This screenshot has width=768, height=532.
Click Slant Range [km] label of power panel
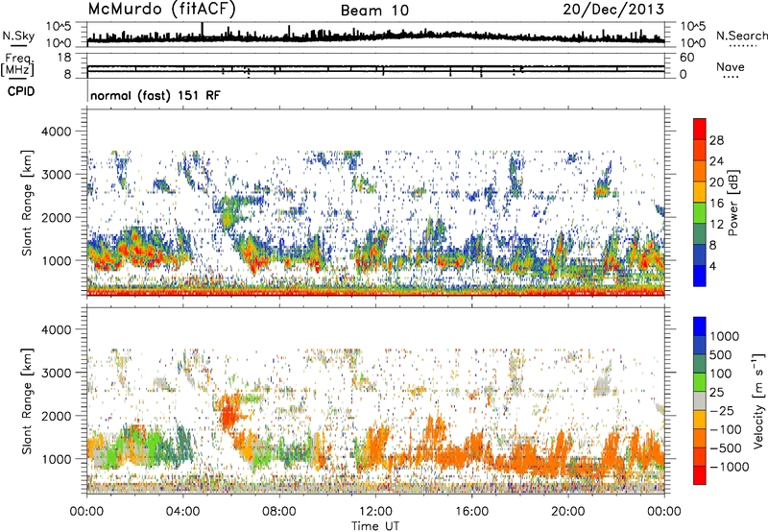(28, 203)
